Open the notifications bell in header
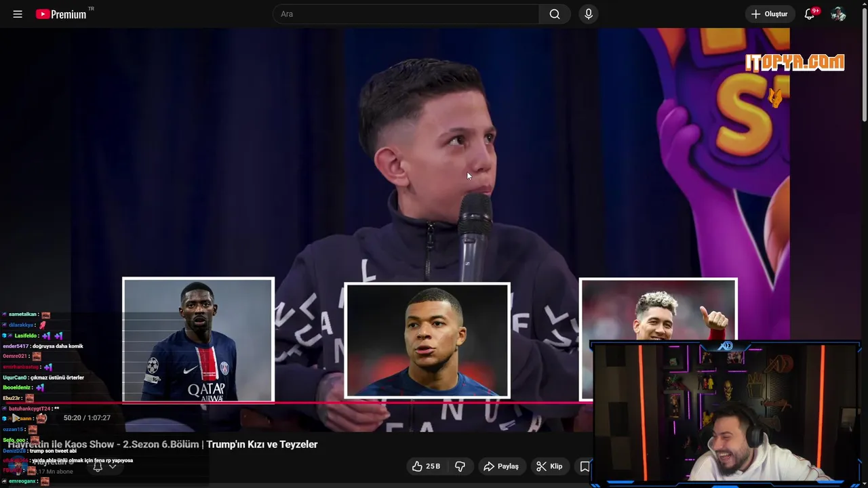The height and width of the screenshot is (488, 868). 810,14
